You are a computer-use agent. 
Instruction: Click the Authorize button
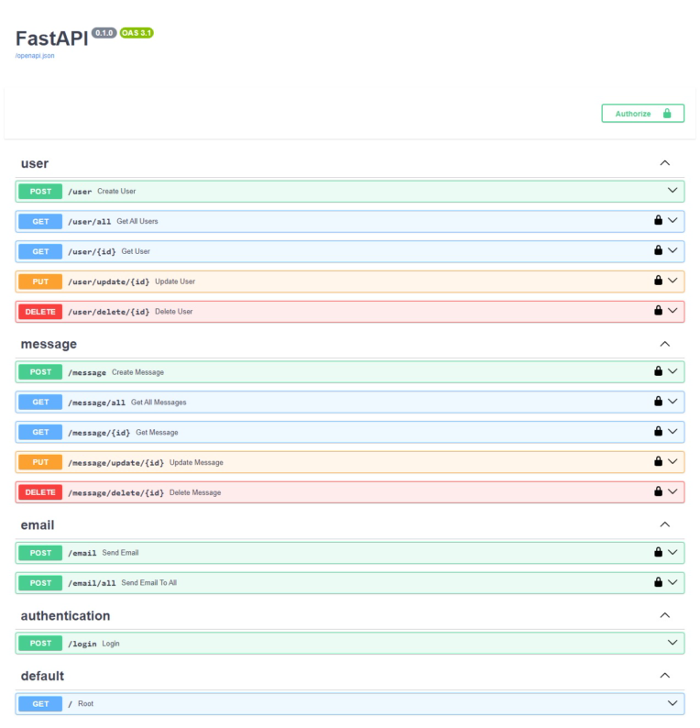point(642,114)
